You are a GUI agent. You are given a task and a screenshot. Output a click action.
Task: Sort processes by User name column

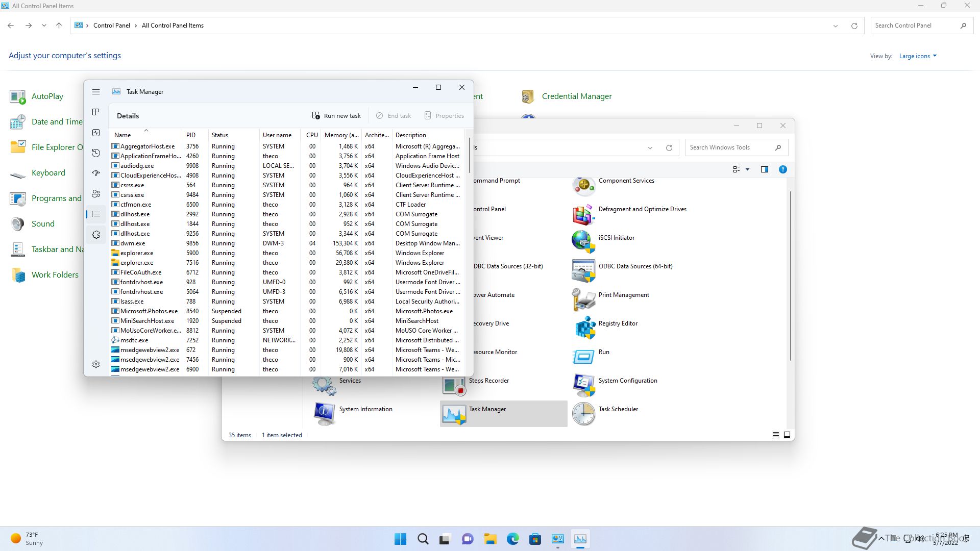280,135
